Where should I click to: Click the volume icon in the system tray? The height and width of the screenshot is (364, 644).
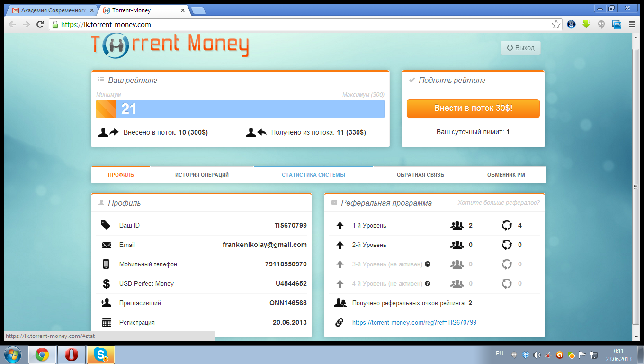coord(537,355)
